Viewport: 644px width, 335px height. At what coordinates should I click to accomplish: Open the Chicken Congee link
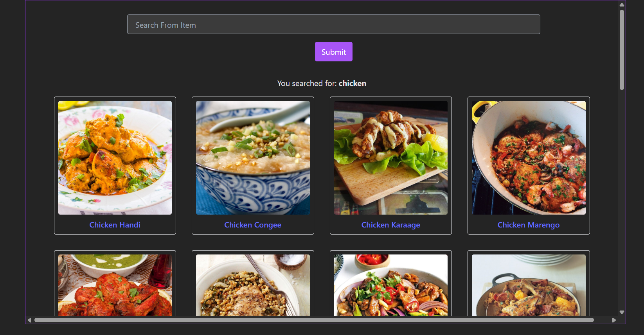(253, 225)
